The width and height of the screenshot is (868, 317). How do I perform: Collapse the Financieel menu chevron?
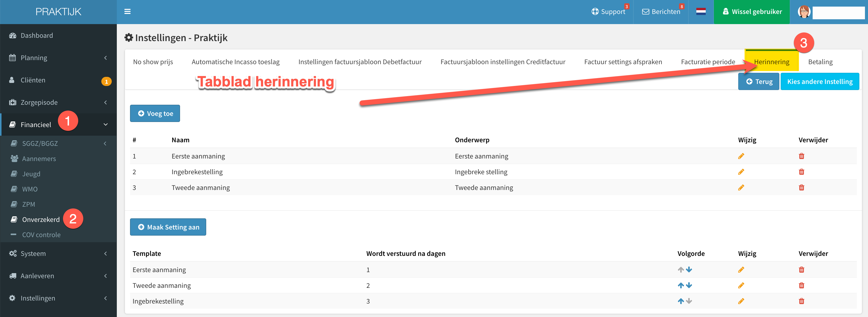click(105, 125)
